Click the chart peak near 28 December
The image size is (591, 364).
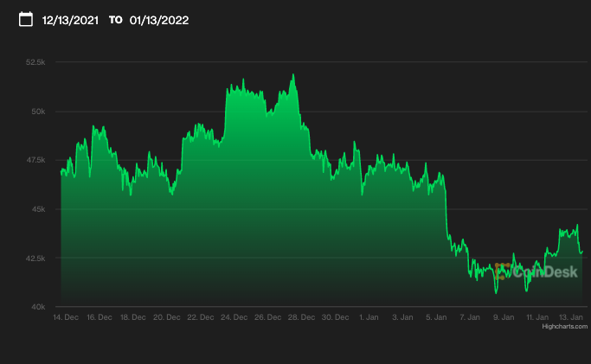[293, 75]
